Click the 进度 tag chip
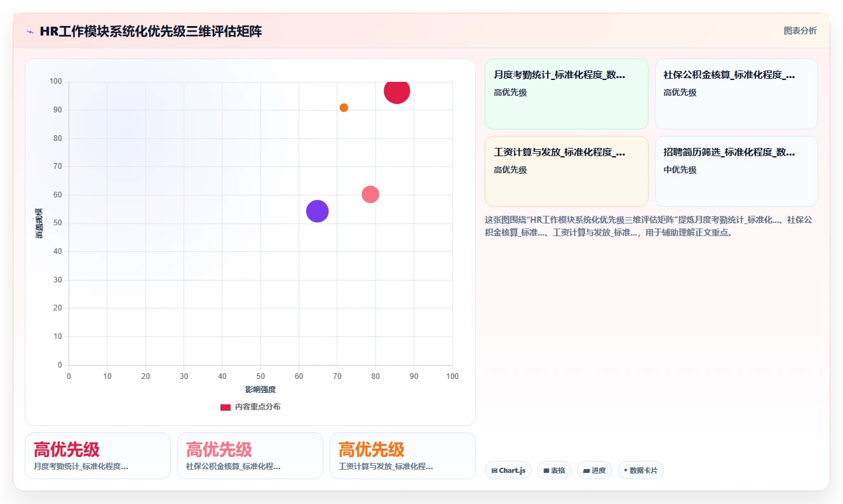This screenshot has height=504, width=843. 594,470
